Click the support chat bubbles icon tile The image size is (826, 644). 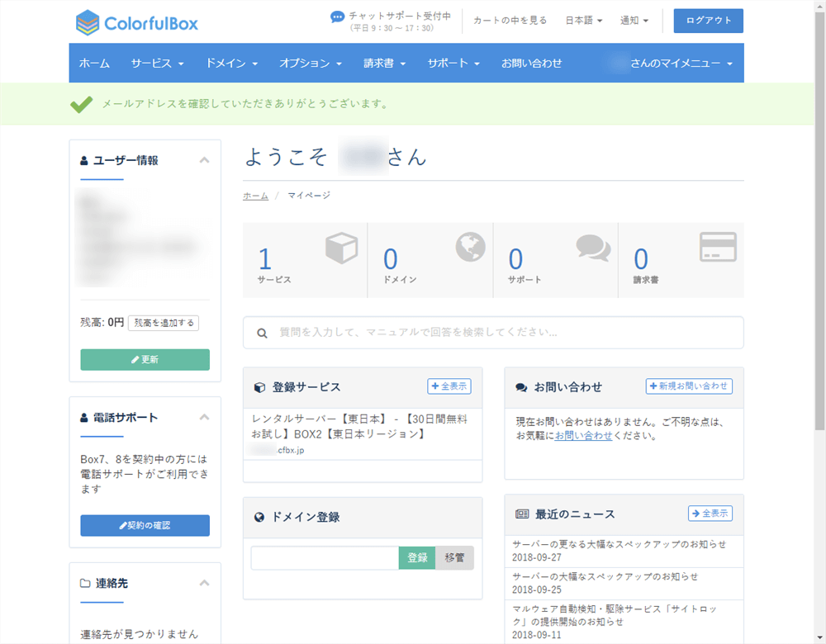(x=593, y=247)
